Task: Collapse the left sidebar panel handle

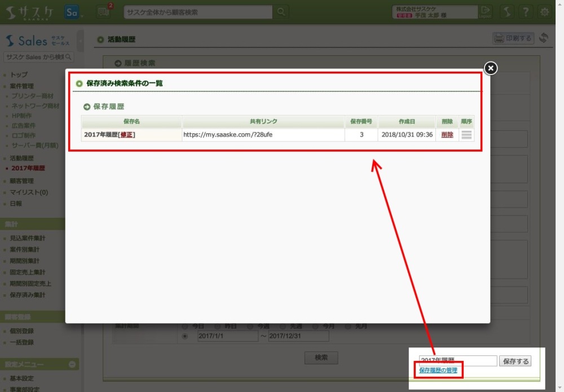Action: [81, 41]
